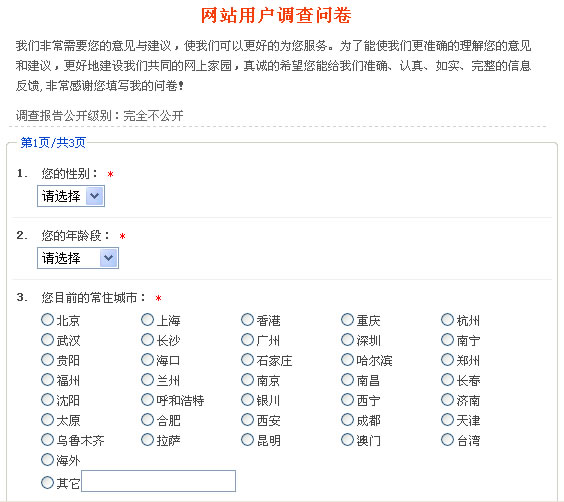Select the 呼和浩特 radio button
Image resolution: width=564 pixels, height=502 pixels.
coord(147,400)
